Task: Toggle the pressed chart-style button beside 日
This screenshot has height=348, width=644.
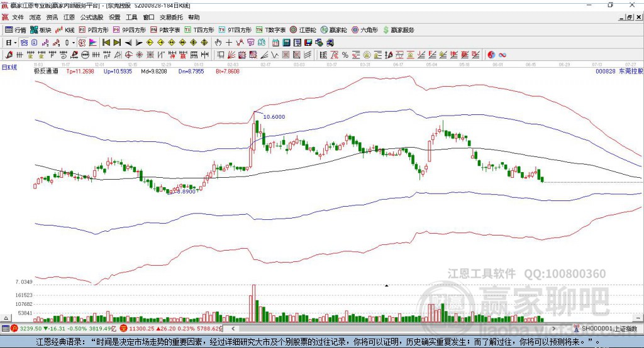Action: 25,42
